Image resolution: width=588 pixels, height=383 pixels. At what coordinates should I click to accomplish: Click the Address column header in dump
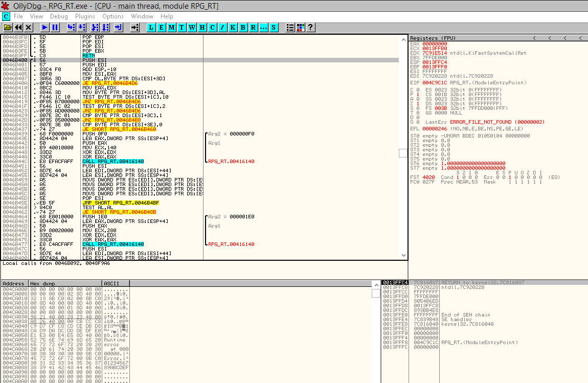[15, 284]
